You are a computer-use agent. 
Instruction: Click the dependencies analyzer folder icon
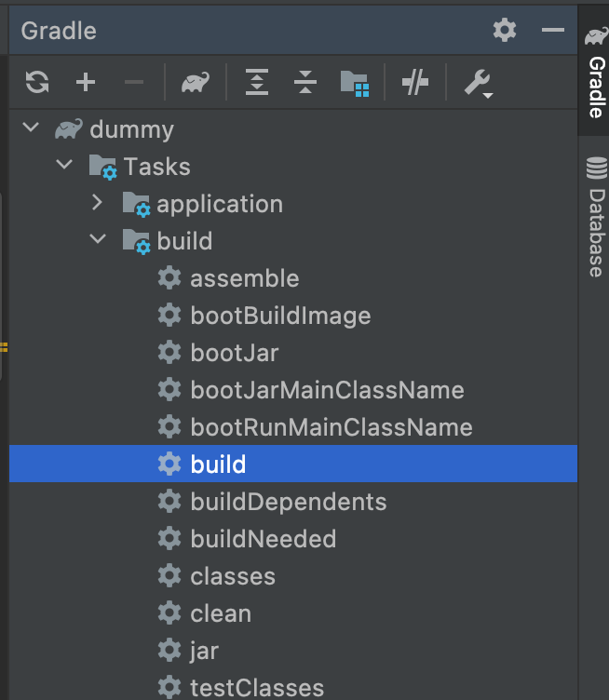point(355,84)
